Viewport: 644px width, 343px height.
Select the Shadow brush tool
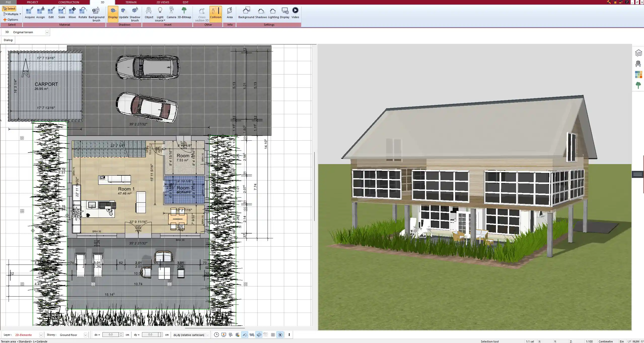click(135, 14)
